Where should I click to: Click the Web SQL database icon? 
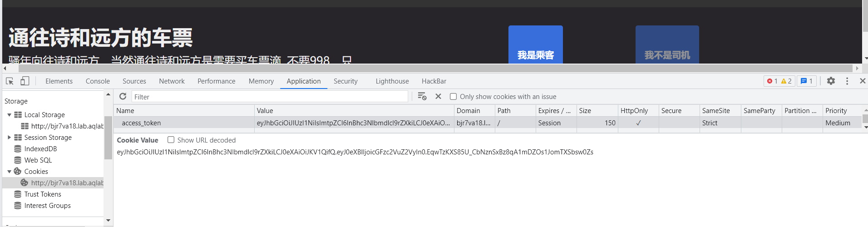point(18,160)
